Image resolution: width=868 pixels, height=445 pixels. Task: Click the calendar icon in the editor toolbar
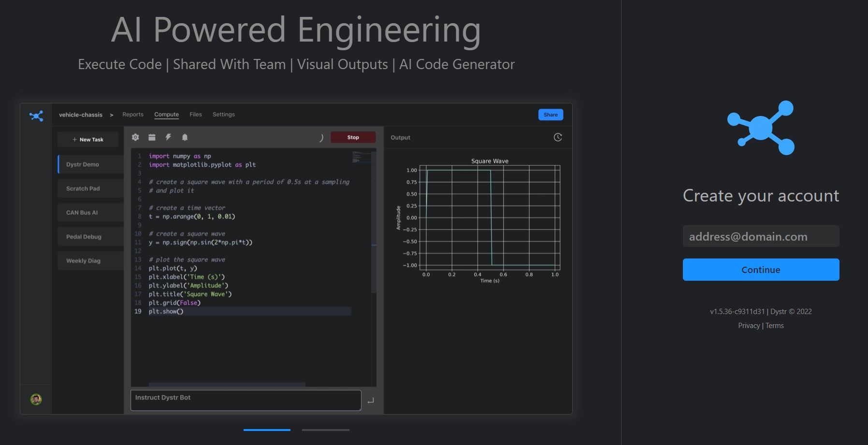coord(152,137)
